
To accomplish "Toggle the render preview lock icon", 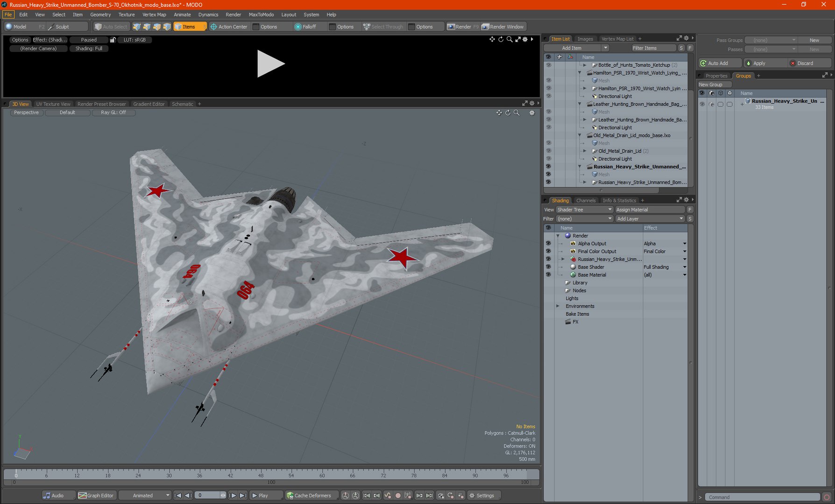I will point(113,40).
